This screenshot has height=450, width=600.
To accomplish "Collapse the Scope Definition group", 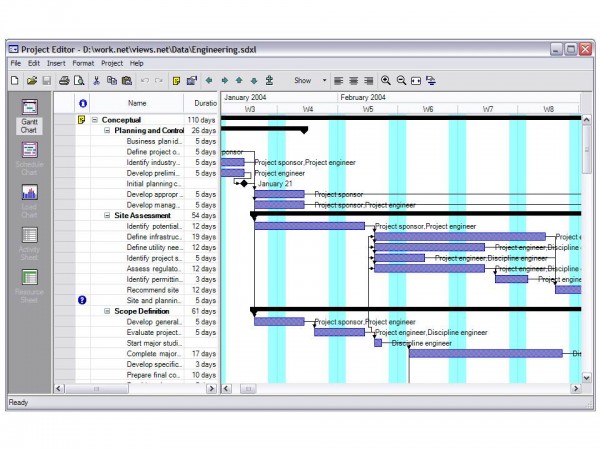I will pyautogui.click(x=107, y=311).
